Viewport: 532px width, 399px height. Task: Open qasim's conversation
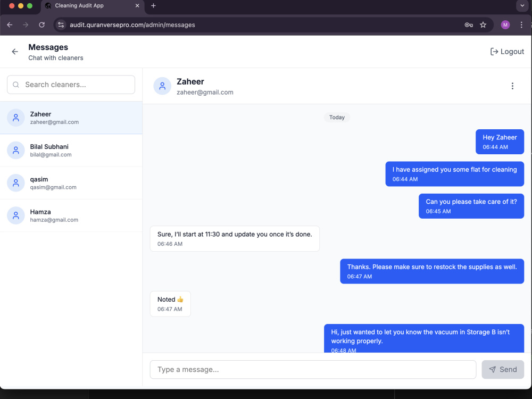point(71,183)
